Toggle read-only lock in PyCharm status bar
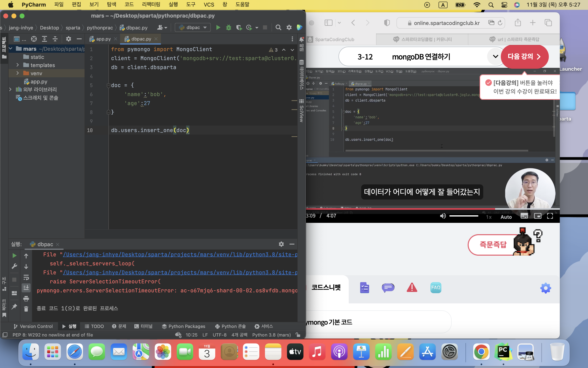 (x=298, y=335)
